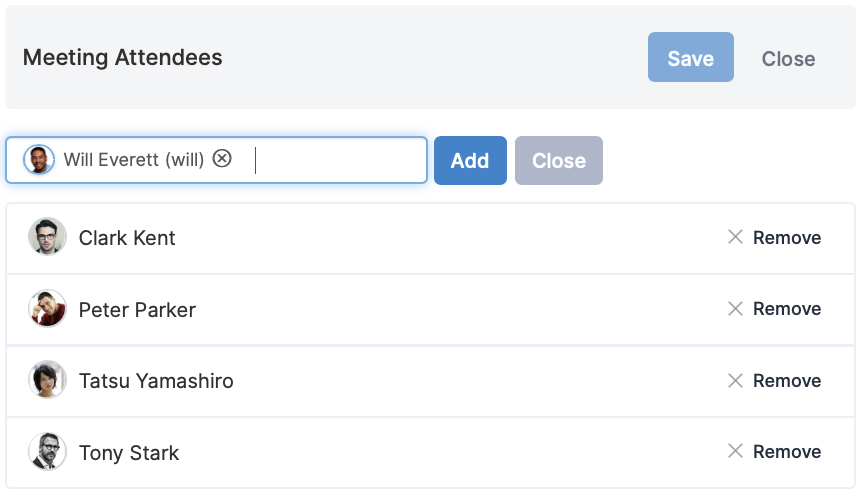Click the X icon in Tony Stark's row
The image size is (862, 498).
735,451
